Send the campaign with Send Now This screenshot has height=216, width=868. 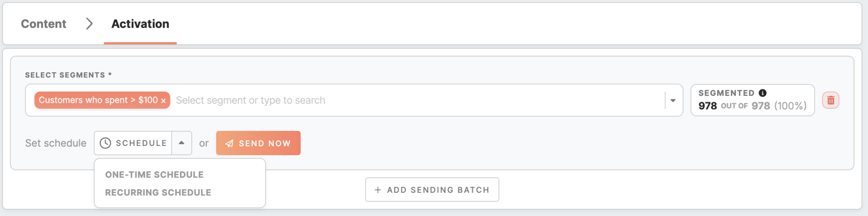[258, 143]
